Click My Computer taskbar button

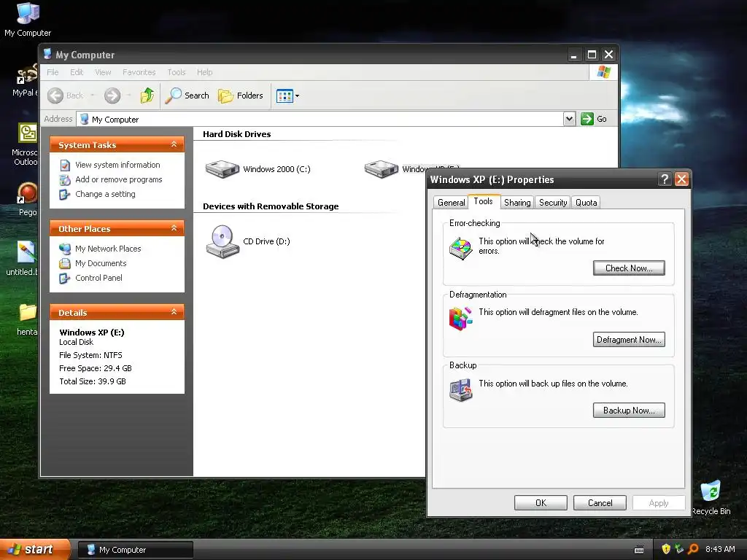point(136,550)
